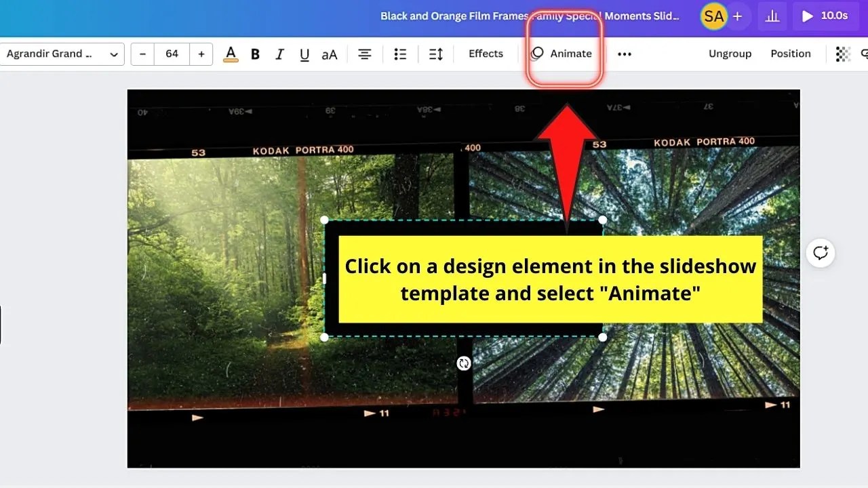Click the text case (aA) icon
Image resolution: width=868 pixels, height=488 pixels.
[330, 54]
